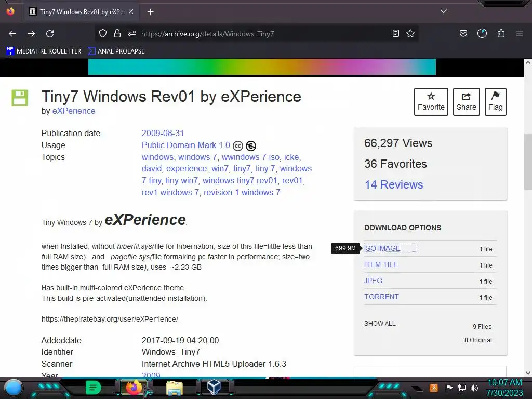Open the extensions puzzle icon

click(x=501, y=33)
